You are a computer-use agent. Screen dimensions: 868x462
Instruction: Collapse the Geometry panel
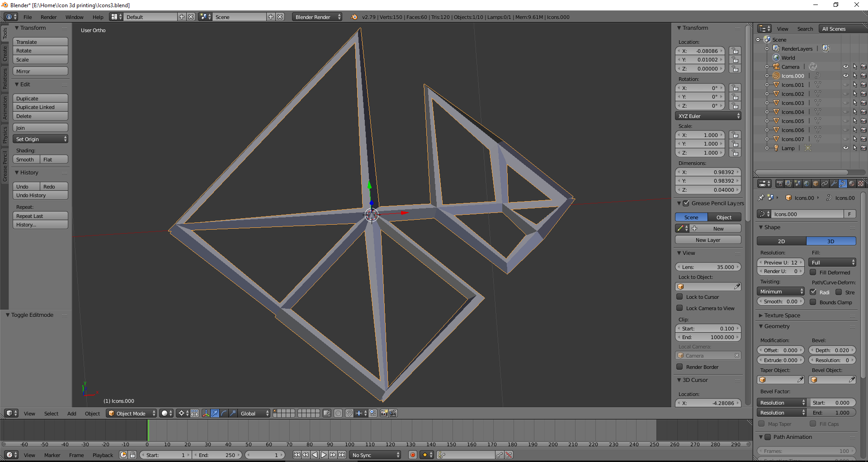point(761,326)
